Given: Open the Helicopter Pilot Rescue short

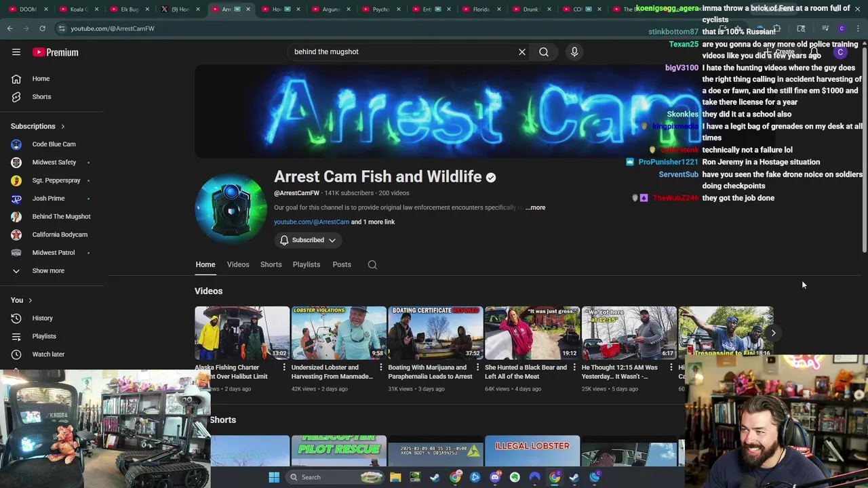Looking at the screenshot, I should coord(339,451).
